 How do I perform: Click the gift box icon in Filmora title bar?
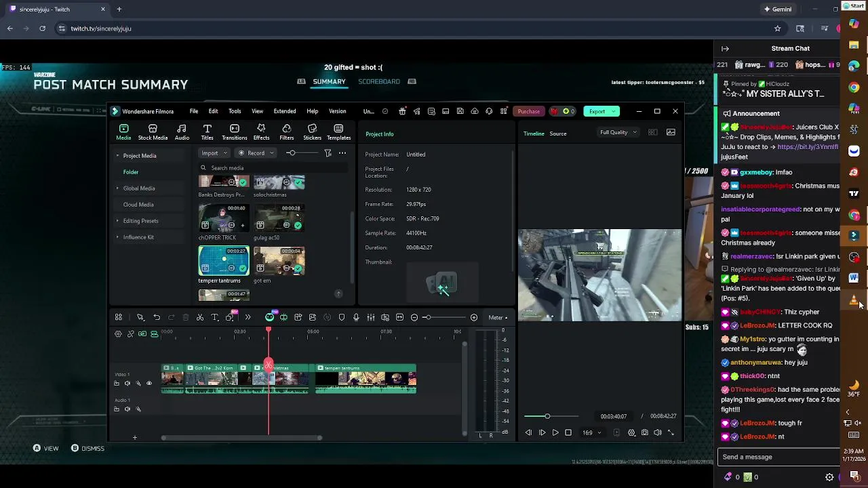(x=402, y=111)
